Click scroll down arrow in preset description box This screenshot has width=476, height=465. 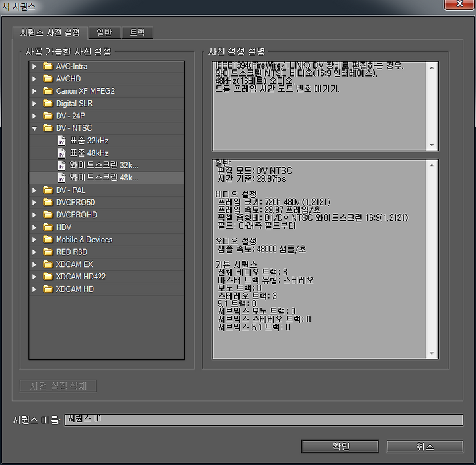432,145
